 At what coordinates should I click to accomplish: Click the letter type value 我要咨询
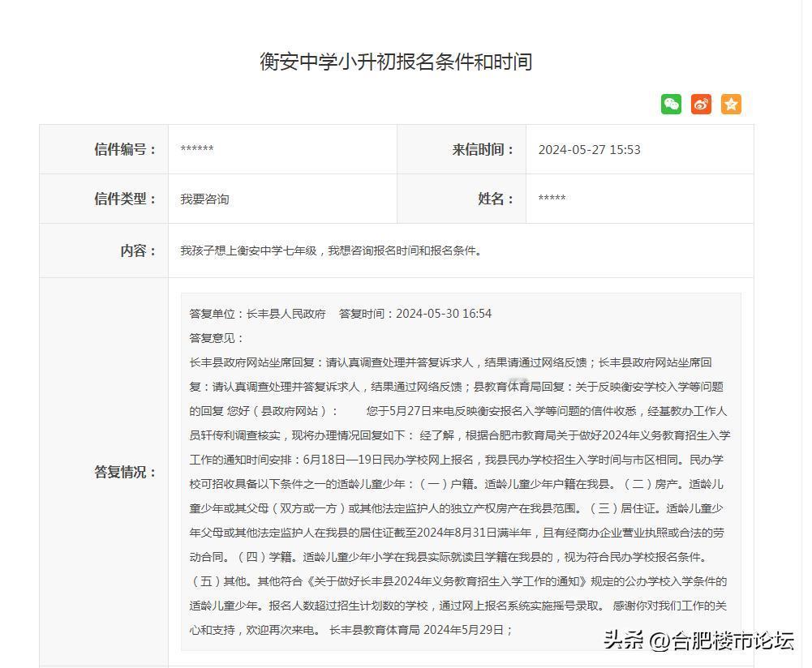(x=204, y=199)
